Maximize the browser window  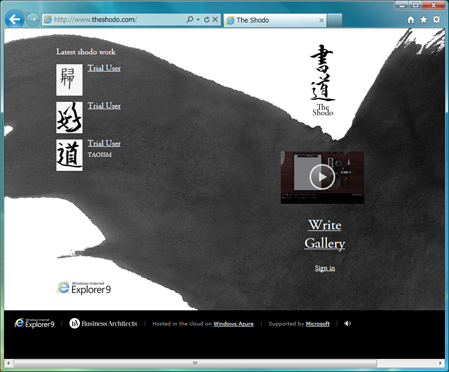[x=415, y=5]
